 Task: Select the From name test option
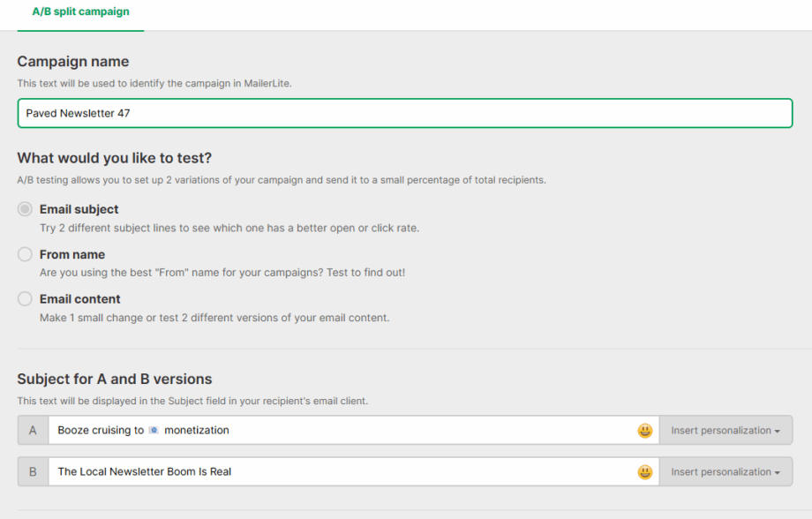click(26, 254)
